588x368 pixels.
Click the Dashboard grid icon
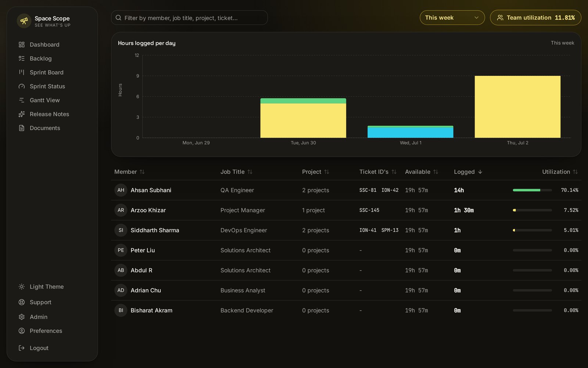click(22, 45)
